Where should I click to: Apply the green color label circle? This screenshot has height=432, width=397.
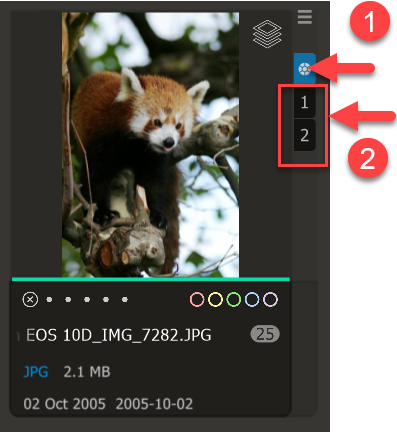pos(234,300)
